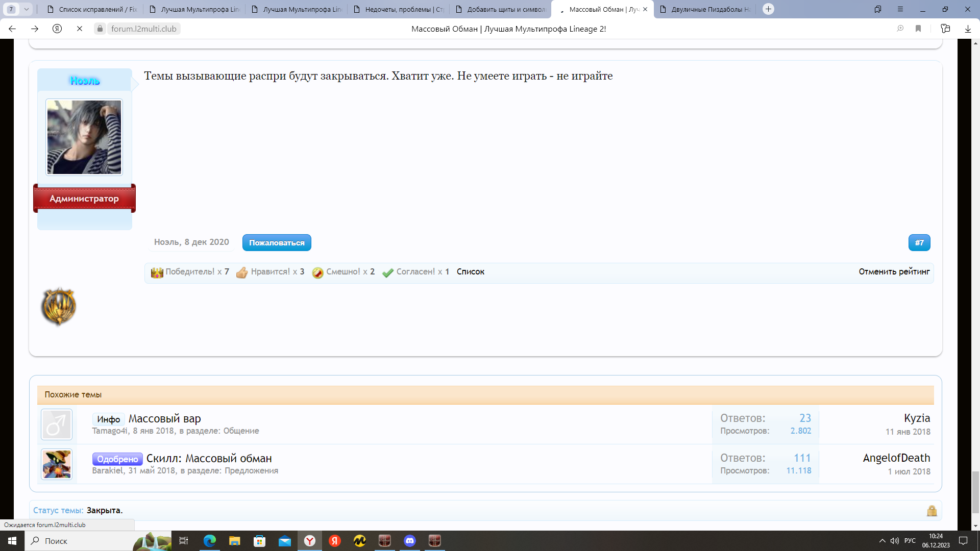Open the Скилл: Массовый обман thread
Viewport: 980px width, 551px height.
pyautogui.click(x=209, y=459)
